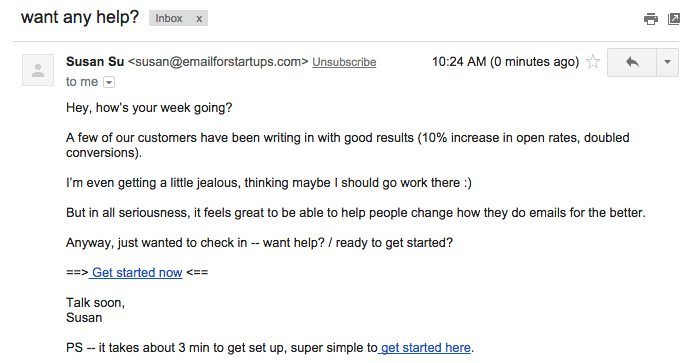Click the 'to me' recipient text
Image resolution: width=690 pixels, height=363 pixels.
pos(82,82)
